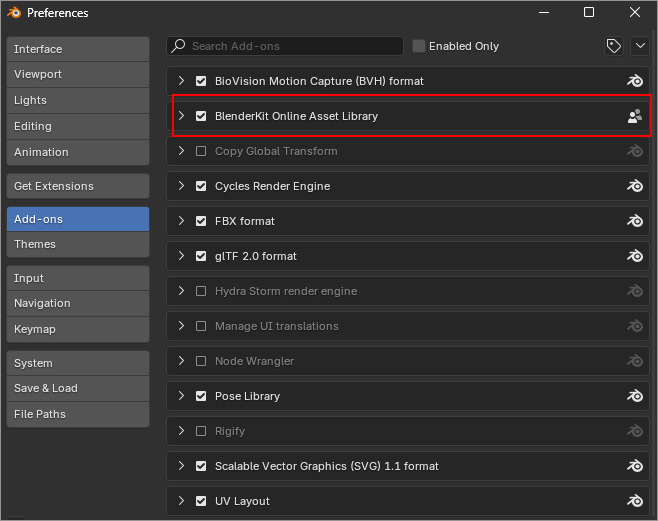Click Blender icon on BioVision Motion Capture row
This screenshot has width=658, height=521.
click(x=634, y=81)
